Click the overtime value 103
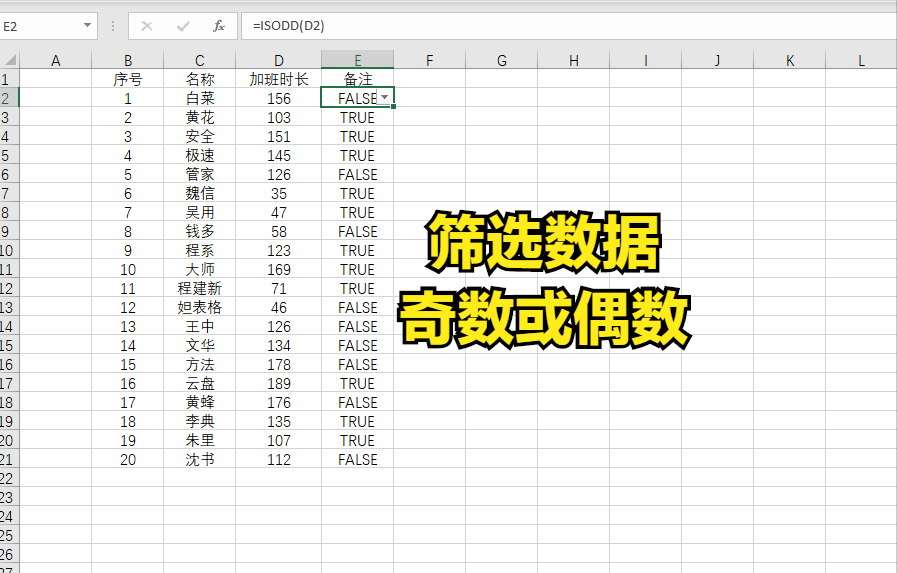This screenshot has height=573, width=897. 279,117
